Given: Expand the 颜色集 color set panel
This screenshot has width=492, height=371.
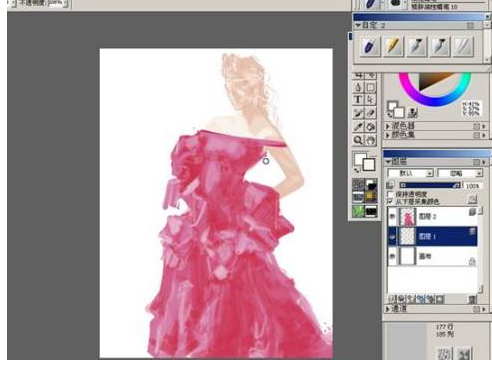Looking at the screenshot, I should 388,135.
